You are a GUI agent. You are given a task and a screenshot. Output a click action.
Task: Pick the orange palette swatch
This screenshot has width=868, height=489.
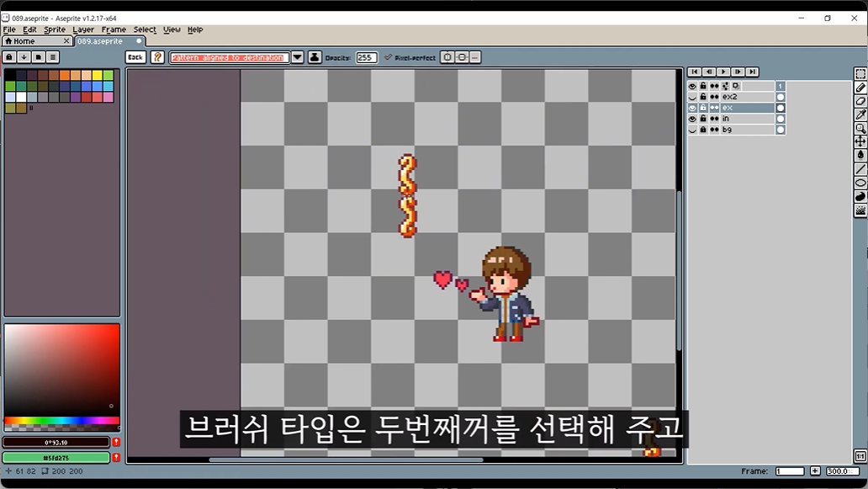65,75
